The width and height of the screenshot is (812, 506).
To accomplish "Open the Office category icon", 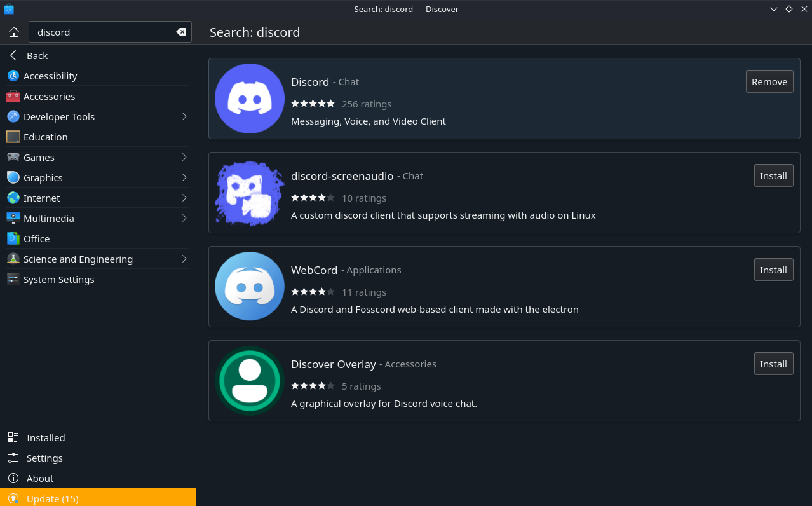I will 13,238.
